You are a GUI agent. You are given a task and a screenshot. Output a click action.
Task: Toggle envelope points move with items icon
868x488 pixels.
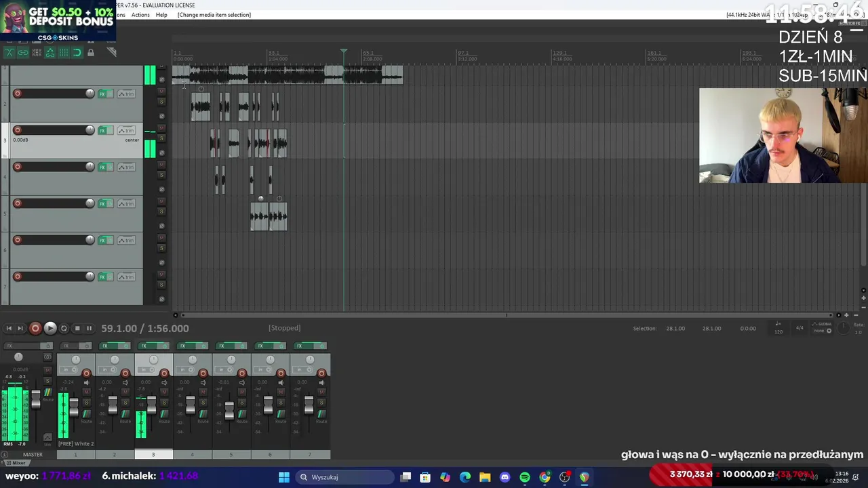click(x=50, y=52)
